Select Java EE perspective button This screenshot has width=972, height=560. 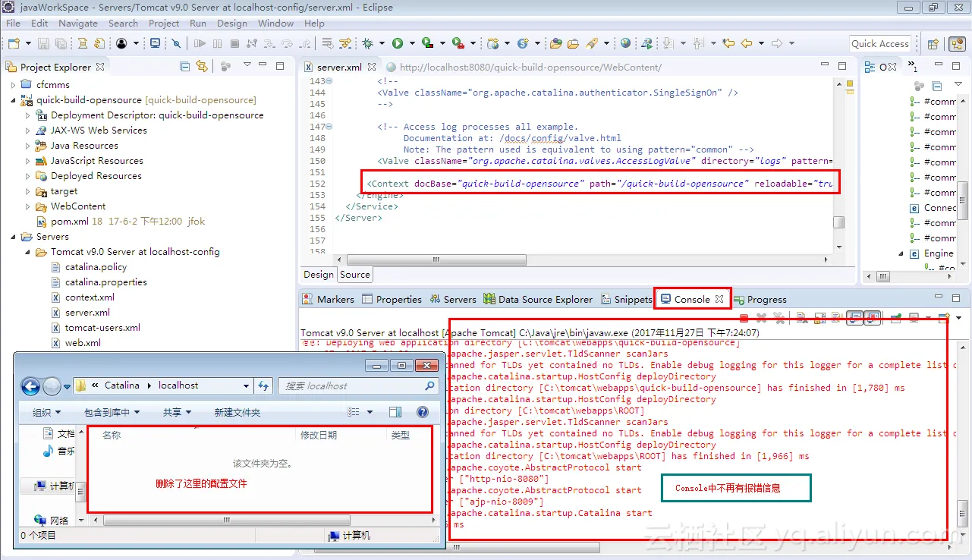click(x=958, y=44)
